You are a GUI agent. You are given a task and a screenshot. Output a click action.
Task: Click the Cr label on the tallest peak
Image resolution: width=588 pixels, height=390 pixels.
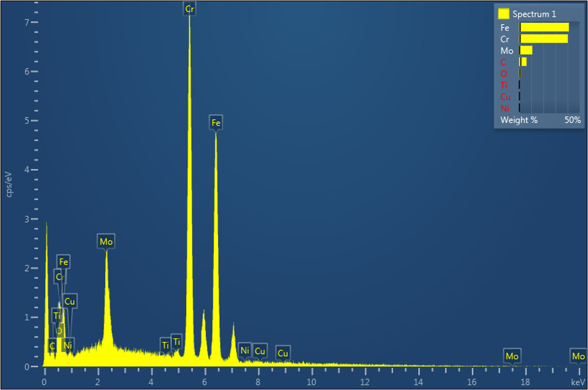190,9
